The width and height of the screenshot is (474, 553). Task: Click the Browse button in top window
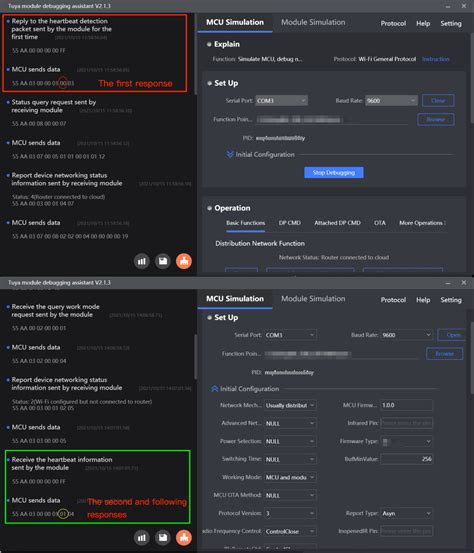(x=436, y=119)
